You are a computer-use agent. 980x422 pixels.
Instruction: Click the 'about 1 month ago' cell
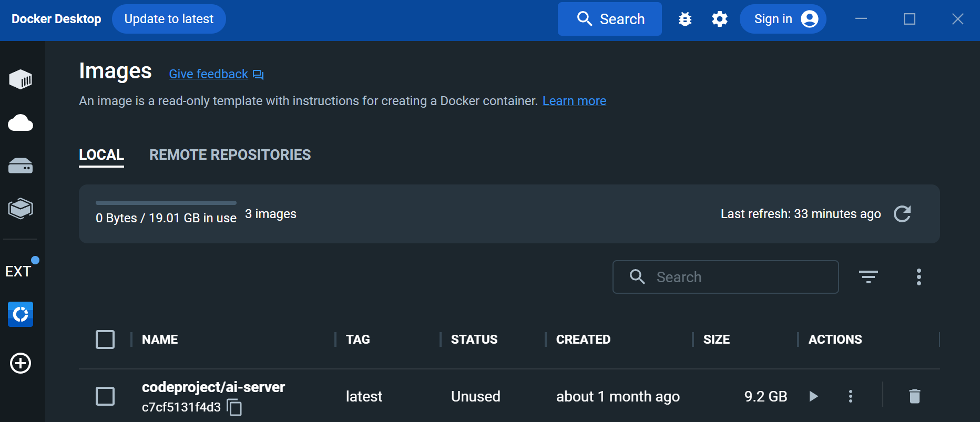point(618,396)
